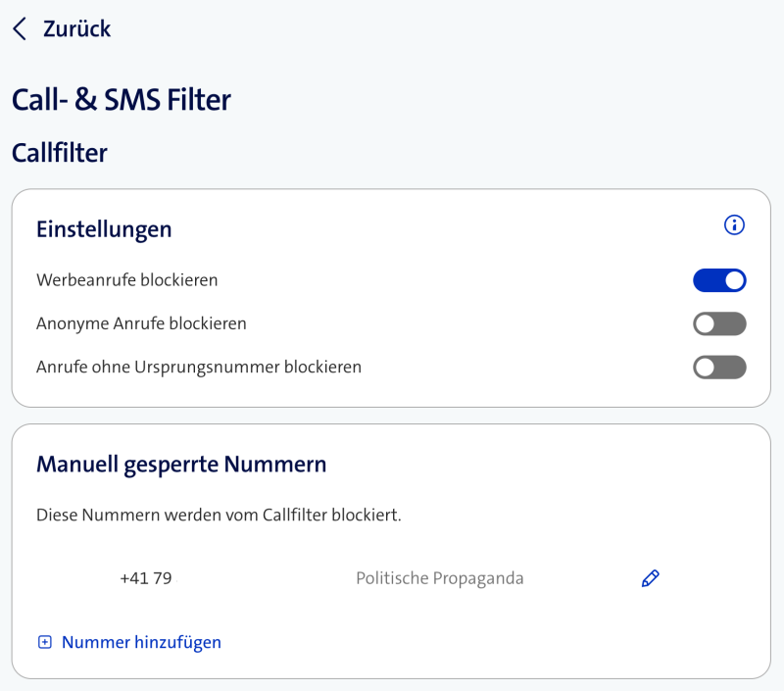Viewport: 784px width, 691px height.
Task: Click the Manuell gesperrte Nummern heading
Action: (181, 465)
